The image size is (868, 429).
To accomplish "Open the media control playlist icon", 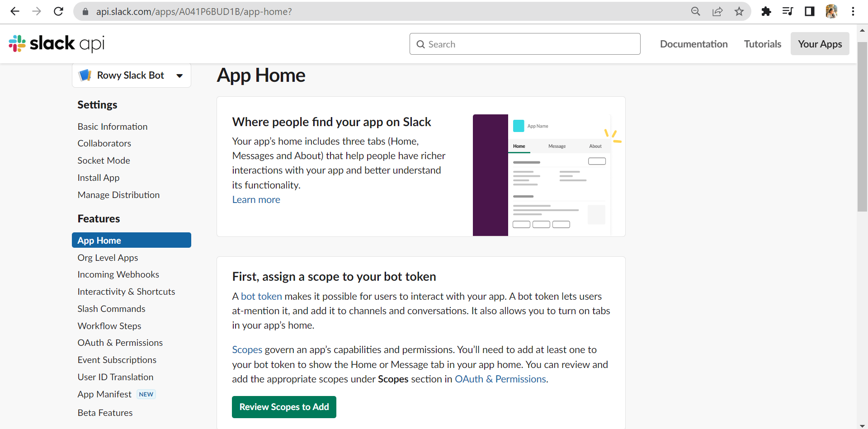I will point(788,11).
